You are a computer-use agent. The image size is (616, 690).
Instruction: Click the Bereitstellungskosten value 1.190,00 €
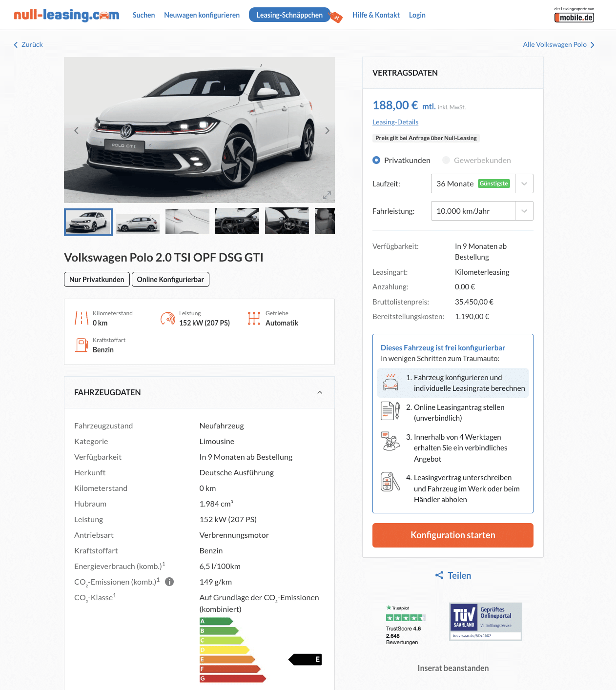(472, 317)
